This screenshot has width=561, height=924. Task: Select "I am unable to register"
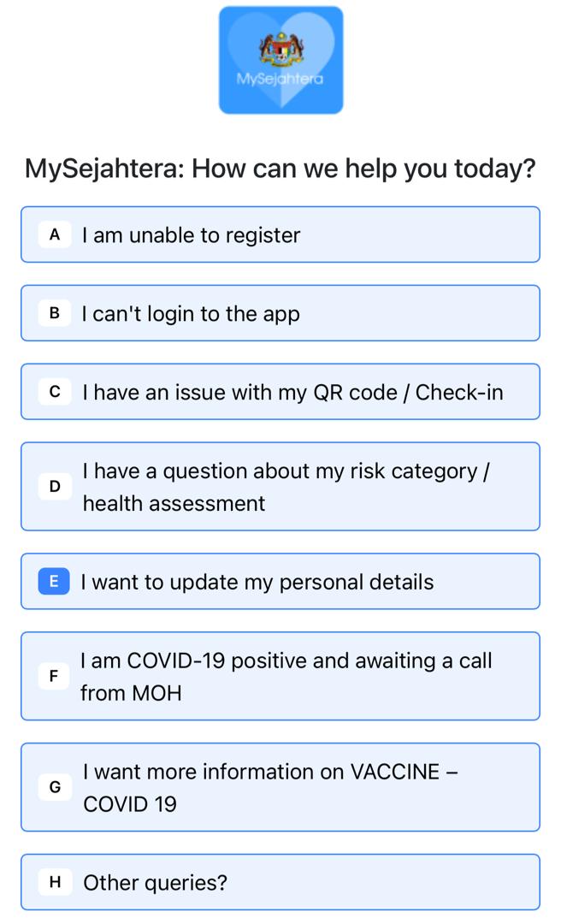[280, 234]
